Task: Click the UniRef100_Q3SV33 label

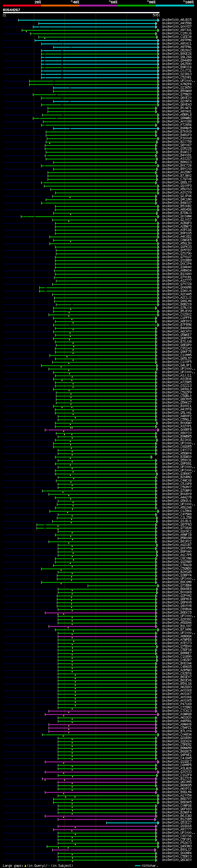Action: pyautogui.click(x=177, y=772)
